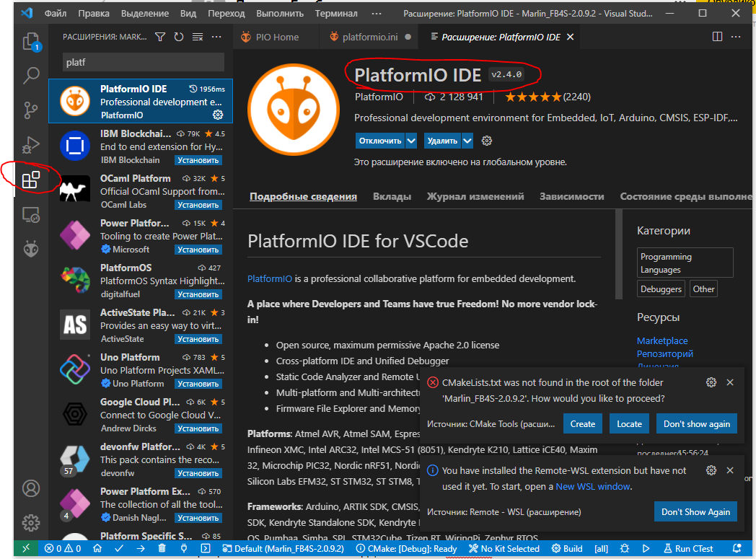
Task: Expand dropdown arrow next to Отключить
Action: [x=411, y=141]
